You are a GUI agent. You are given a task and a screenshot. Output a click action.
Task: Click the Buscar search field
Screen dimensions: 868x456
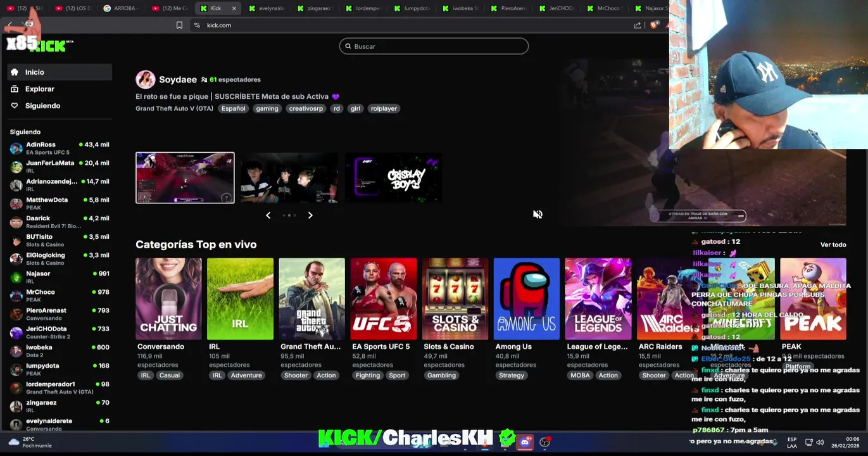coord(434,46)
